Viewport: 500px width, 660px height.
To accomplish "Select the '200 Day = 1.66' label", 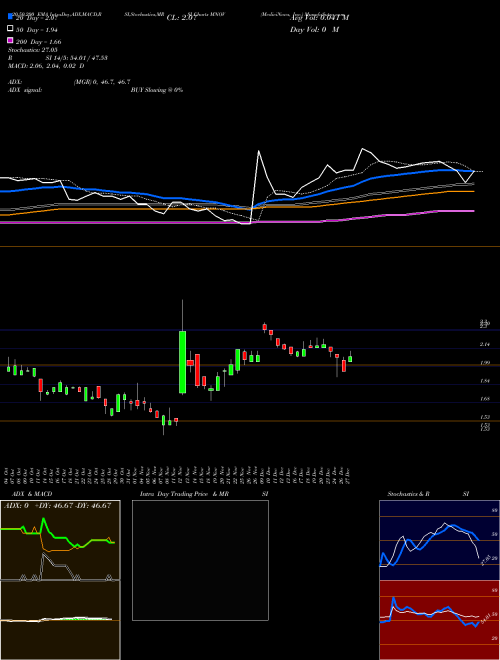I will click(38, 42).
